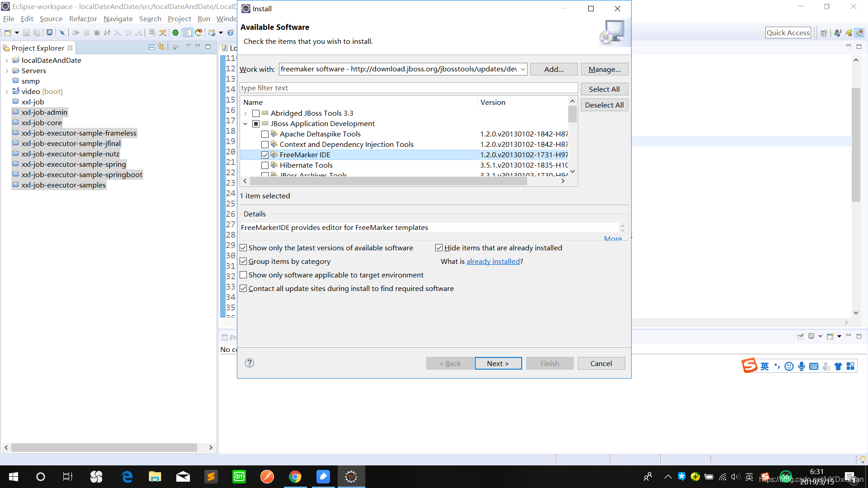This screenshot has height=488, width=868.
Task: Click the Step Into debug icon
Action: coord(118,33)
